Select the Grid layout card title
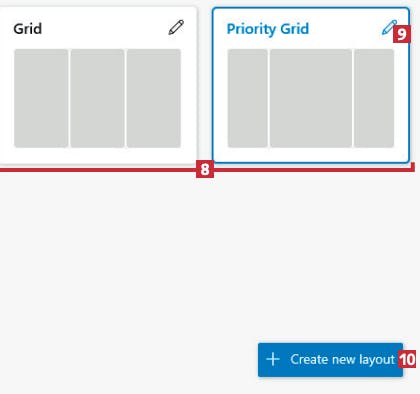The width and height of the screenshot is (420, 394). [28, 29]
